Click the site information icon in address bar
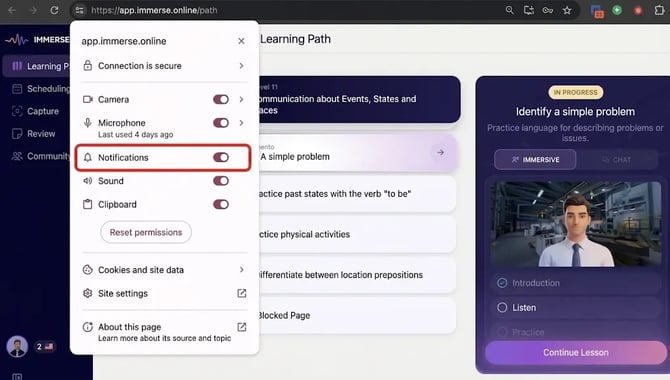This screenshot has width=670, height=380. tap(79, 10)
